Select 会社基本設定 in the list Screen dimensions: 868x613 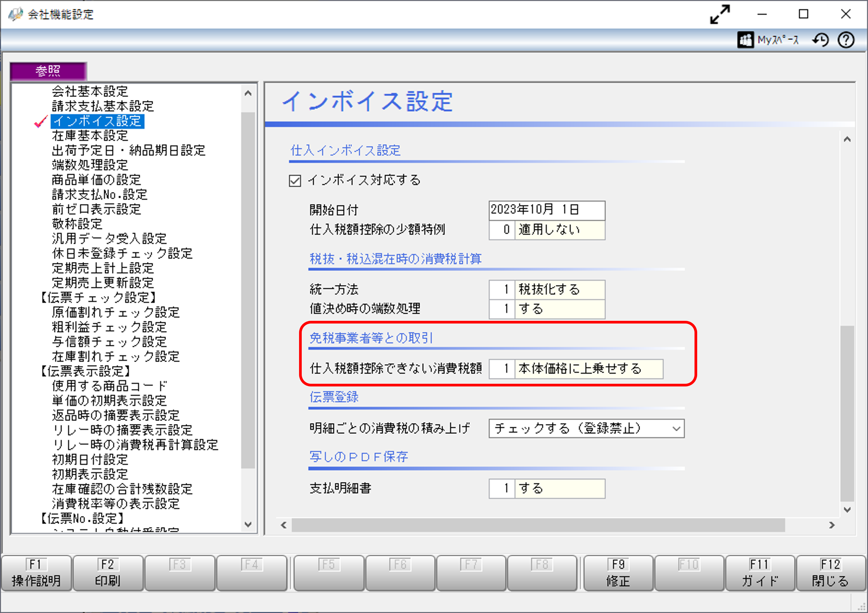(x=90, y=91)
